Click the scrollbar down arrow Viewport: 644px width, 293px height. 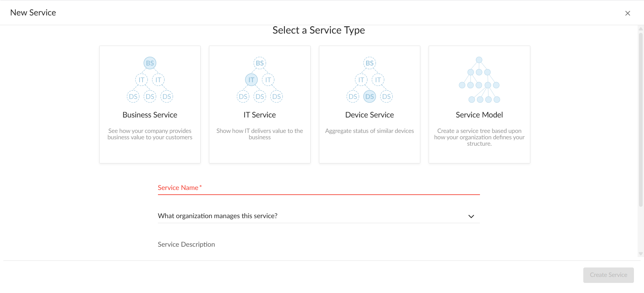641,254
